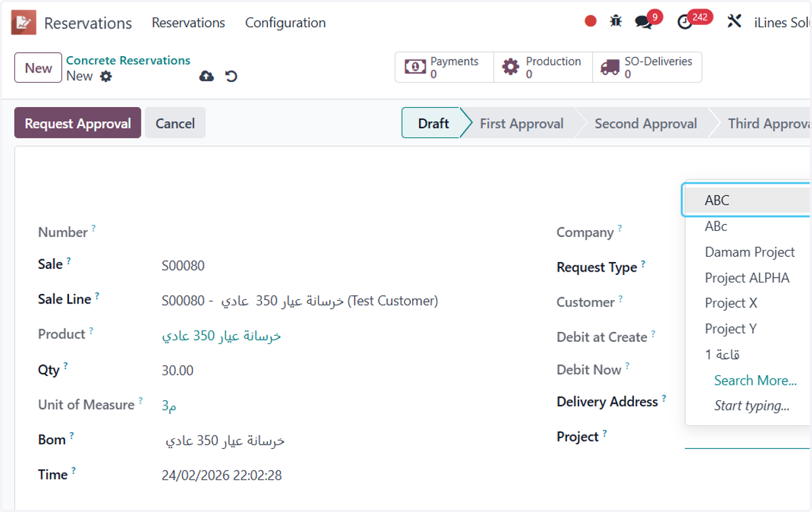Choose Project X from the dropdown
The height and width of the screenshot is (512, 812).
click(747, 303)
